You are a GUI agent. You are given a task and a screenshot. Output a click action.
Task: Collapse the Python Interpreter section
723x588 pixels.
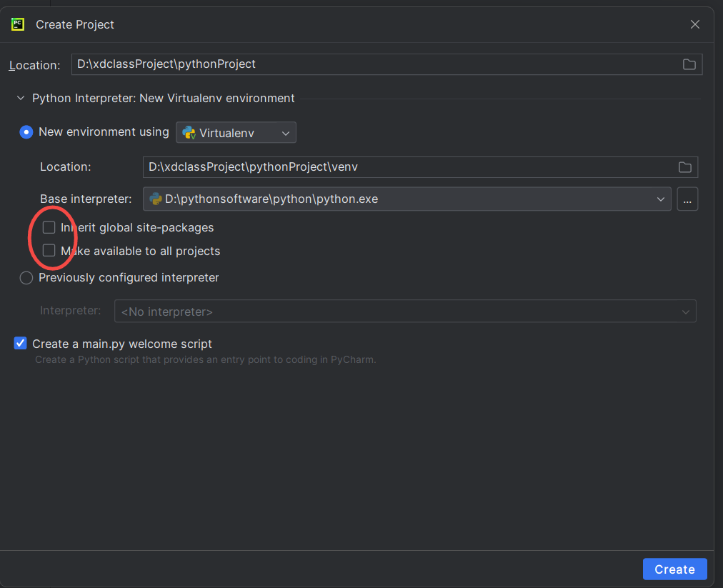21,98
